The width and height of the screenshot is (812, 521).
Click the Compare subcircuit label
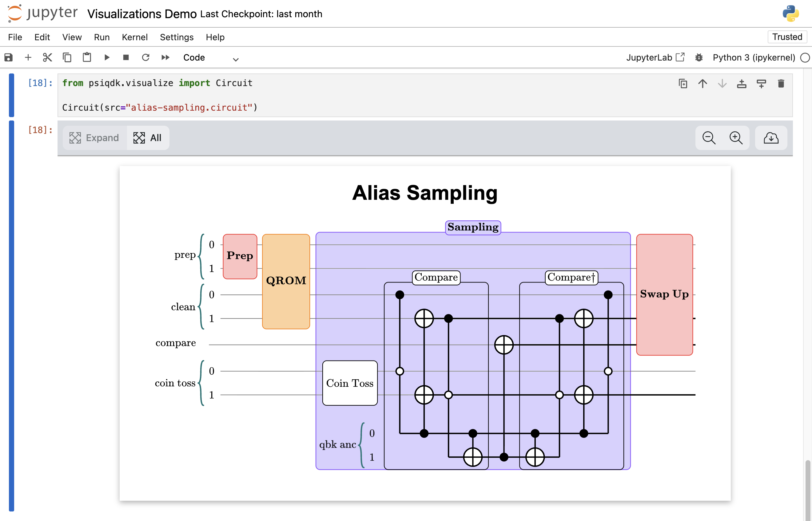click(436, 278)
